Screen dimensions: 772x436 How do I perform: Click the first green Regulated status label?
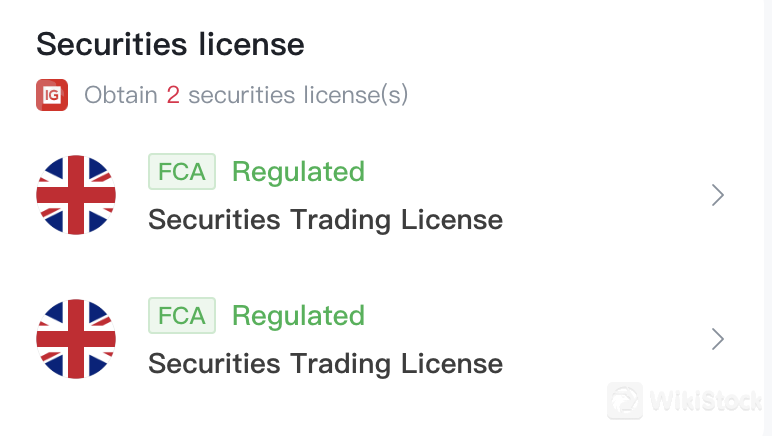pos(298,172)
